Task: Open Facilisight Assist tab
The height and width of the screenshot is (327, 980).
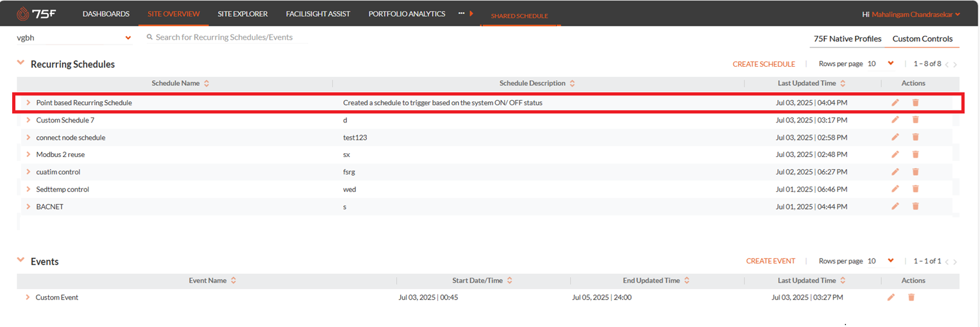Action: pyautogui.click(x=318, y=13)
